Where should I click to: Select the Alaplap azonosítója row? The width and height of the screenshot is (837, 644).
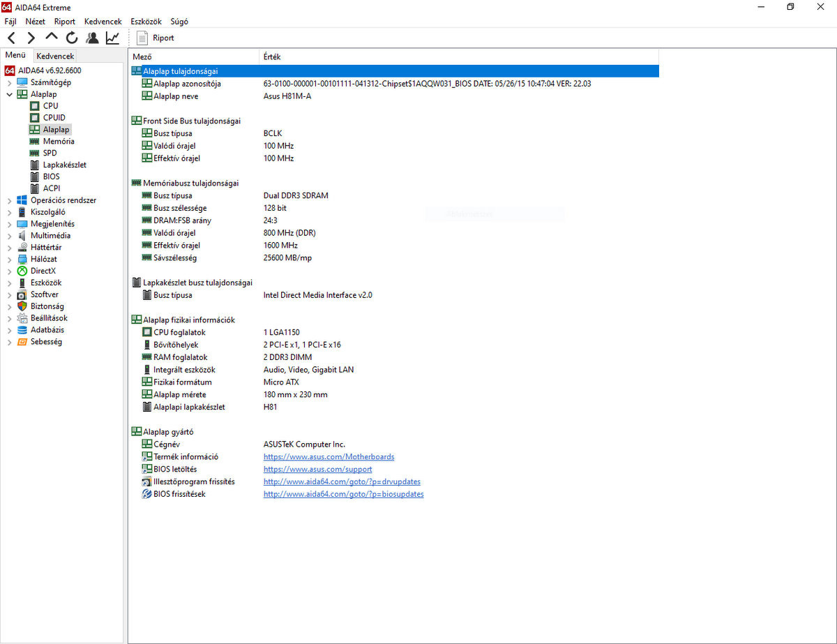(395, 84)
